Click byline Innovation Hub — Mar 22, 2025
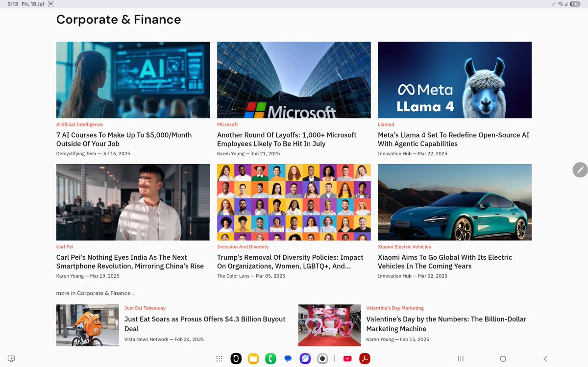Image resolution: width=588 pixels, height=367 pixels. (x=413, y=154)
